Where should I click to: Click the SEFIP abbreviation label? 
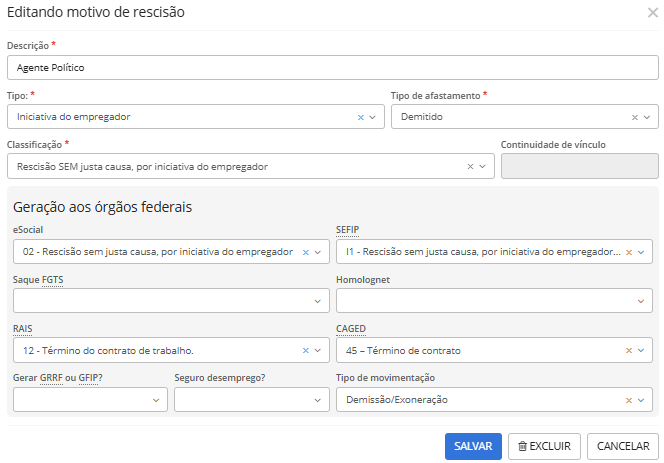[x=347, y=230]
